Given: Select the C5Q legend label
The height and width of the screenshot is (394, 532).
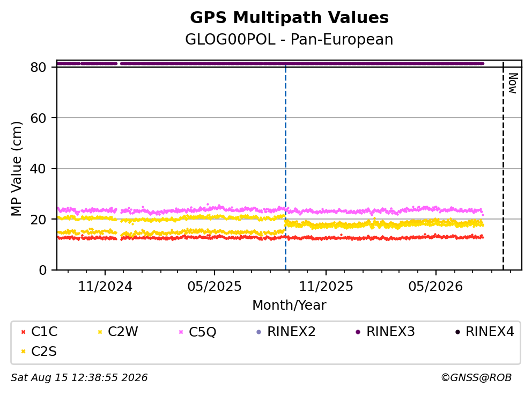Looking at the screenshot, I should 202,332.
